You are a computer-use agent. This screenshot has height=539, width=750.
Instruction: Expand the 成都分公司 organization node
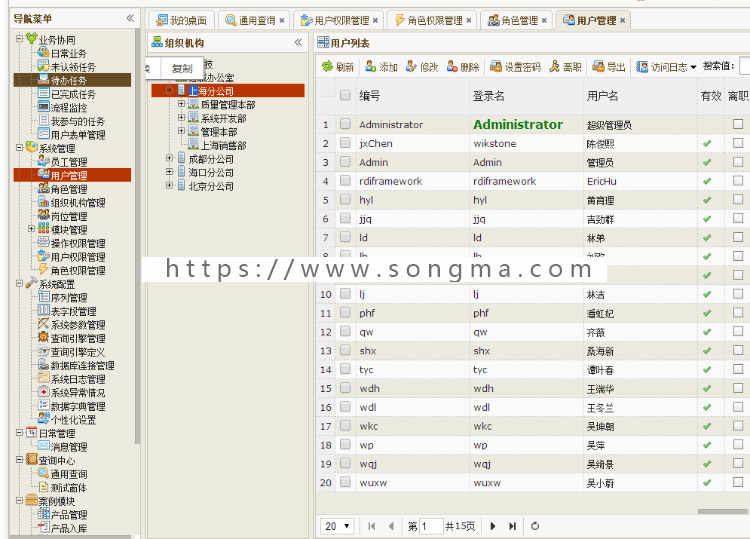[169, 158]
